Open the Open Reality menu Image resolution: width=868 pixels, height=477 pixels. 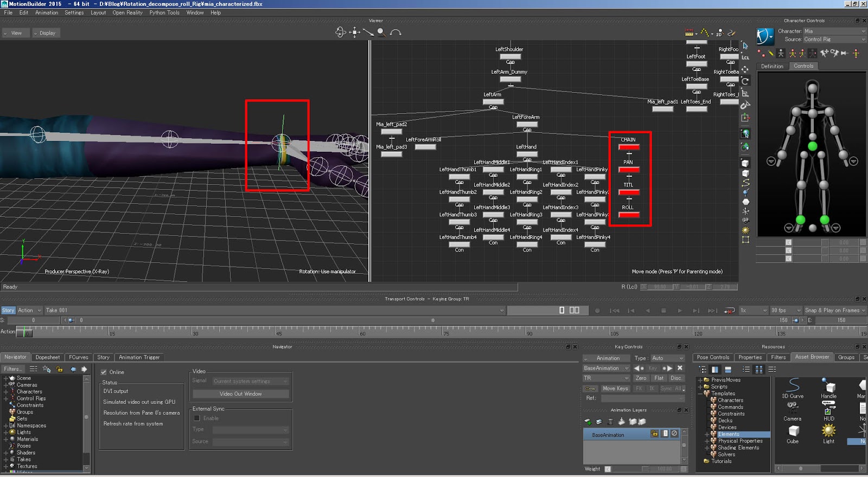127,12
